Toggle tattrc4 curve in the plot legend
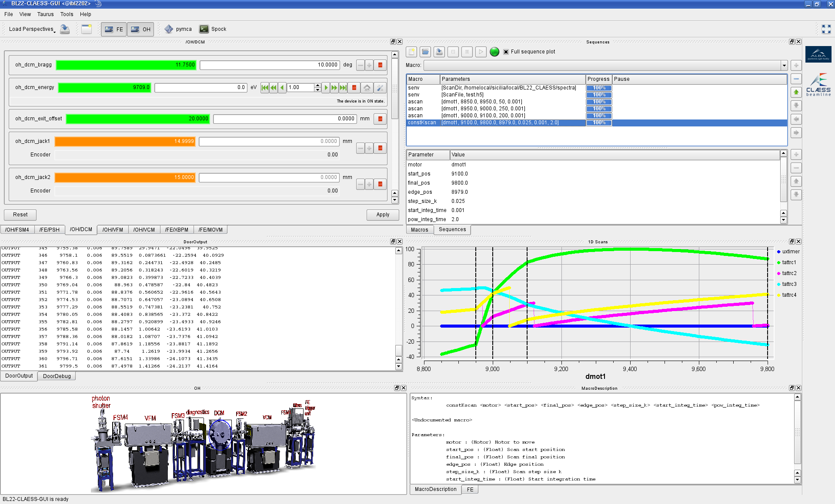 coord(786,295)
